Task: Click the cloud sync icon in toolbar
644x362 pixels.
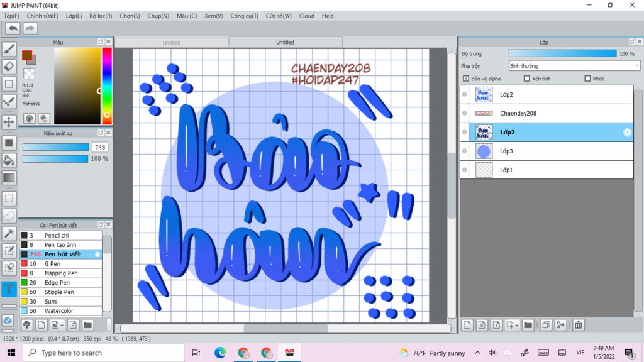Action: click(x=8, y=320)
